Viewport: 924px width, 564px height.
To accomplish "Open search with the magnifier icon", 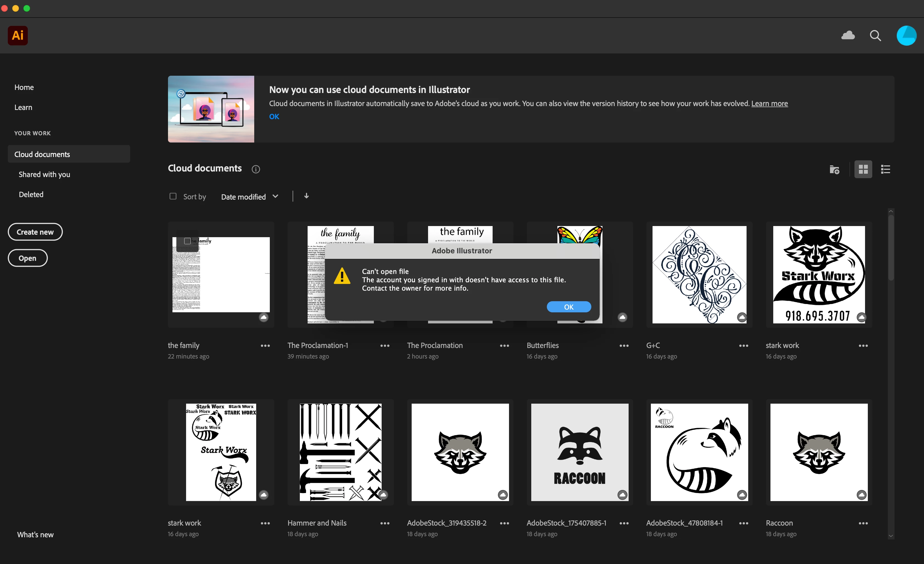I will (875, 36).
